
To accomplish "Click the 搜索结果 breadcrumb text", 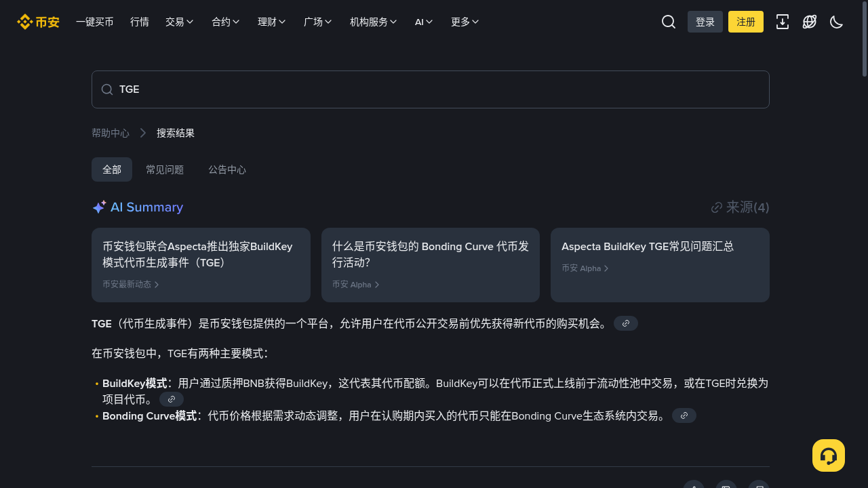I will point(176,133).
